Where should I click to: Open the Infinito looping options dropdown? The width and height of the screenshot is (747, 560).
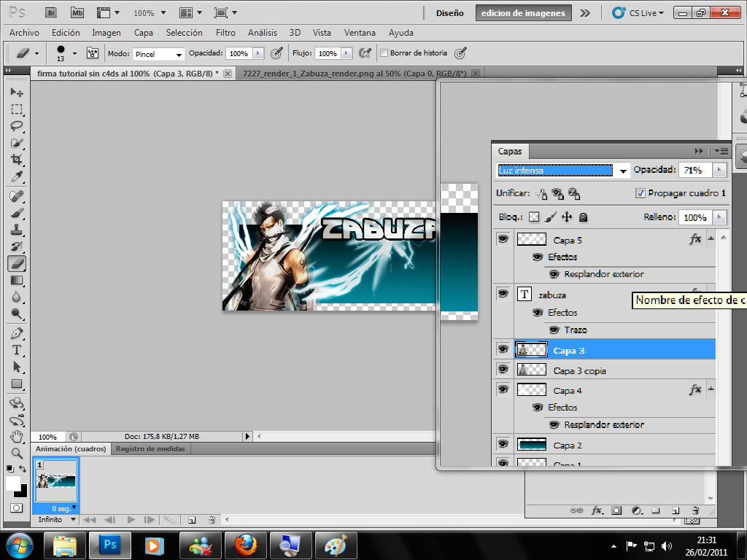[73, 519]
